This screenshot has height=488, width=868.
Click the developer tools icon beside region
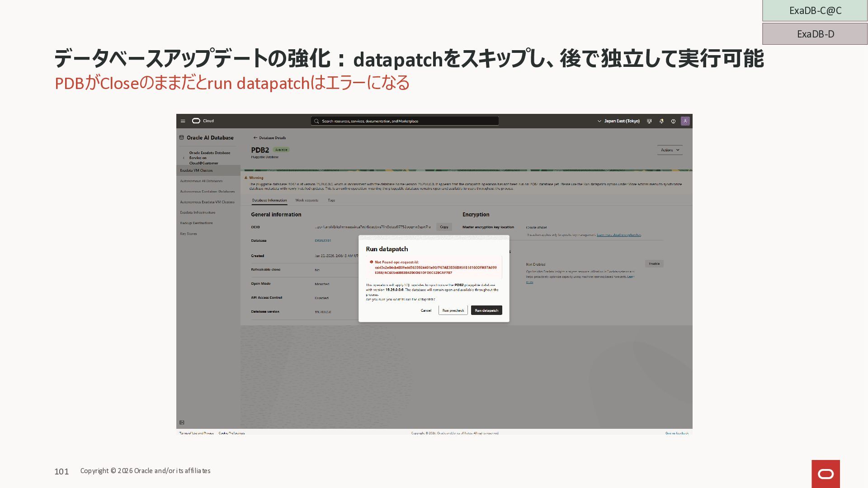(649, 121)
